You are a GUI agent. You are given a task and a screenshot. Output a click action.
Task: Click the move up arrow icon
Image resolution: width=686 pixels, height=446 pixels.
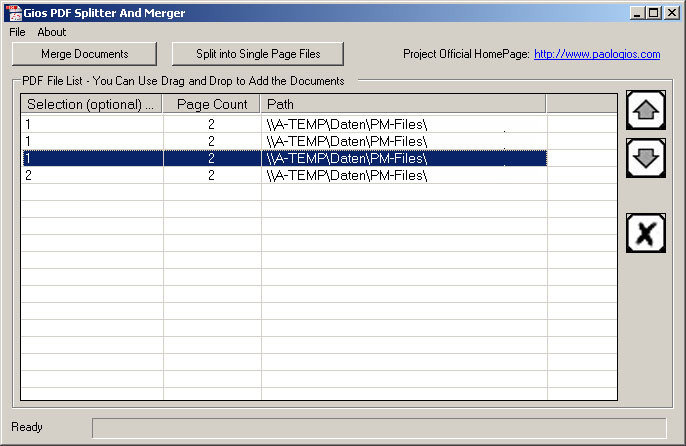click(x=646, y=110)
